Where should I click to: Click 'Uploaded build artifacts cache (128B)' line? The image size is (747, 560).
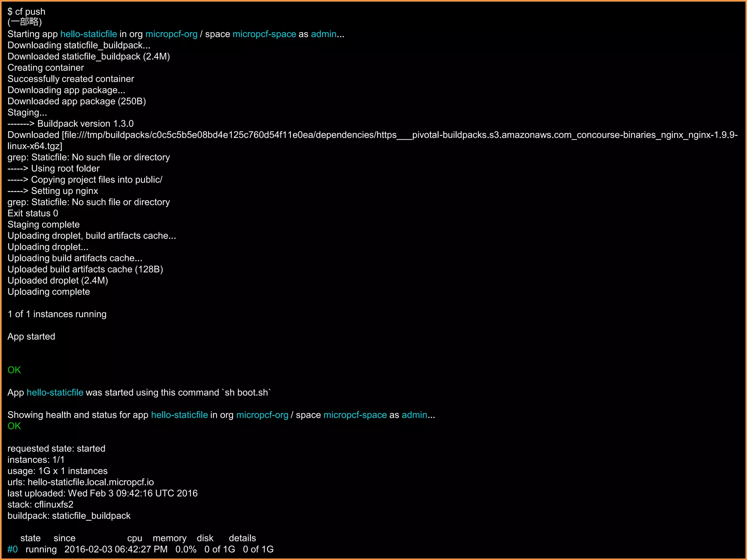pyautogui.click(x=85, y=269)
